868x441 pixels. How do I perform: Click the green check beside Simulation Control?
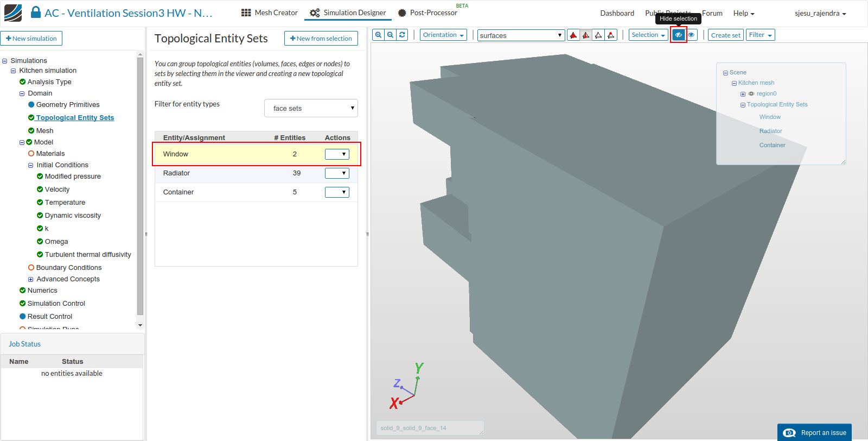pyautogui.click(x=22, y=304)
